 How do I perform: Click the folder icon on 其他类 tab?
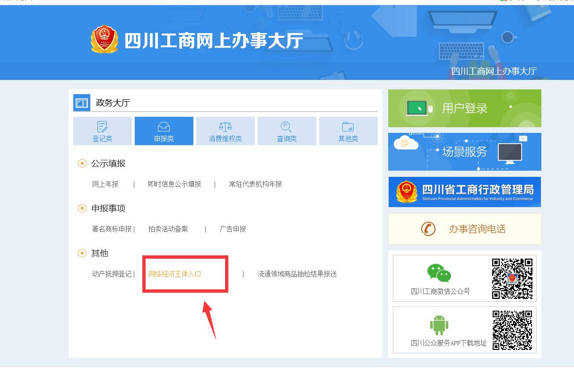348,125
